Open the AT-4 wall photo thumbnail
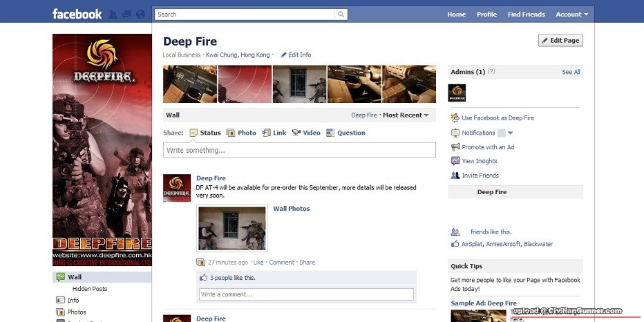Screen dimensions: 644x322 tap(232, 228)
